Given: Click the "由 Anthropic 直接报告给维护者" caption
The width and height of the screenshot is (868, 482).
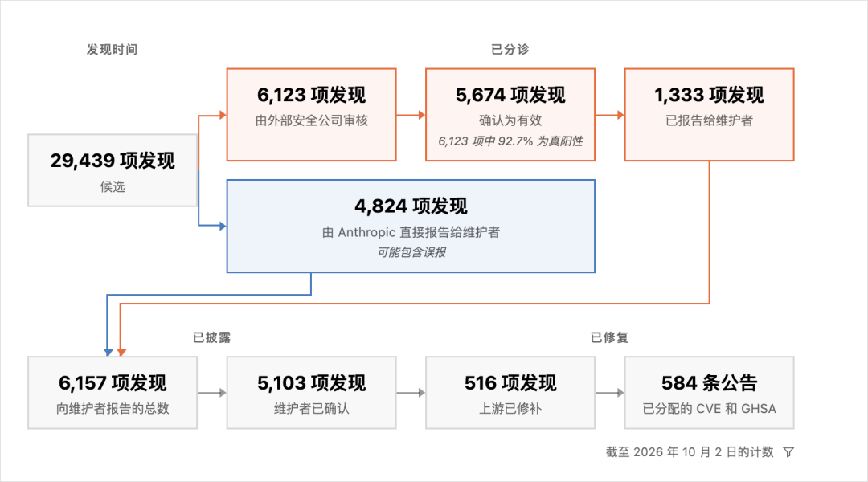Looking at the screenshot, I should tap(411, 232).
